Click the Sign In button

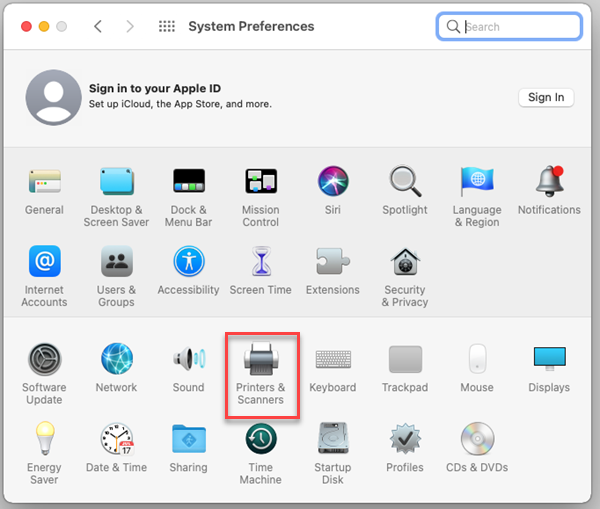546,98
